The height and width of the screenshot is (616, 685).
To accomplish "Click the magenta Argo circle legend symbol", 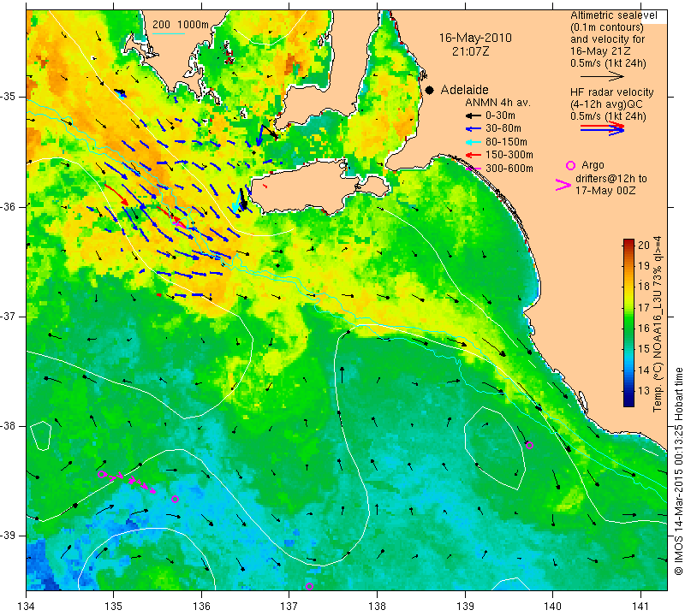I will coord(570,165).
